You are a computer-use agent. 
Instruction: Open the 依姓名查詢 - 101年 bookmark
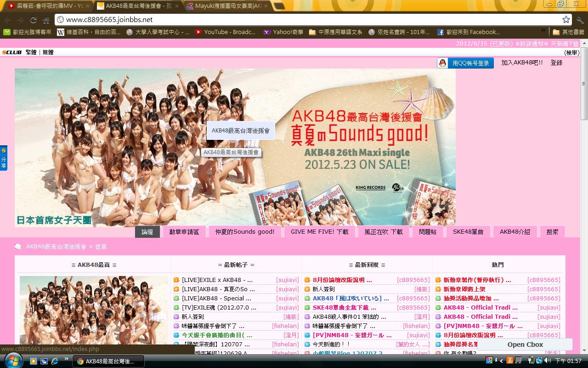point(399,32)
